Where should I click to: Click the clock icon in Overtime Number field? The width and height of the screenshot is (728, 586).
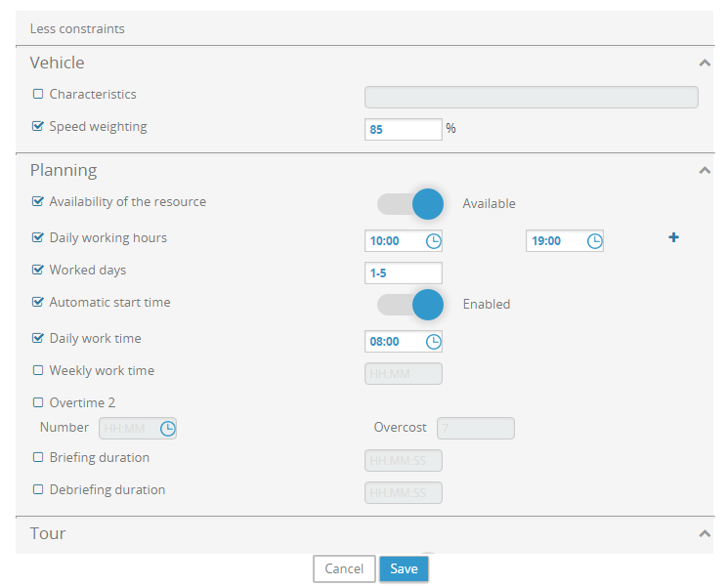pyautogui.click(x=167, y=428)
